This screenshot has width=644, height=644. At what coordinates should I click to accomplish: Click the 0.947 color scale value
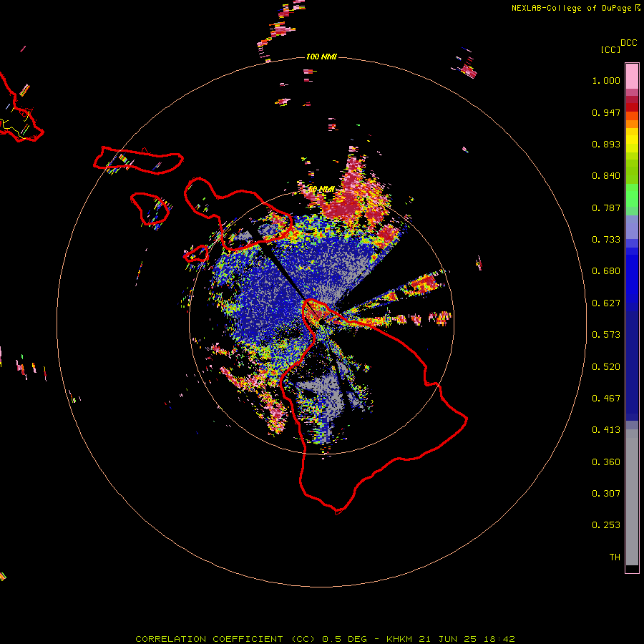[x=606, y=112]
